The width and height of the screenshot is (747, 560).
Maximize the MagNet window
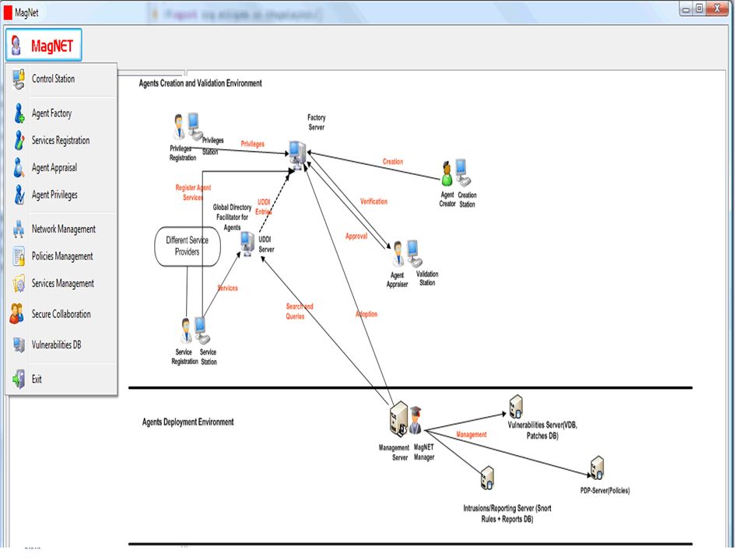pos(700,9)
